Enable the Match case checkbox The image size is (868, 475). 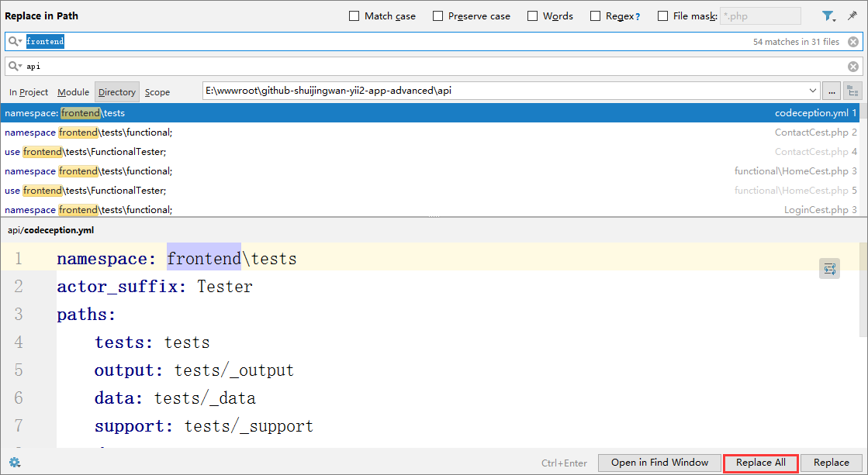click(x=354, y=16)
